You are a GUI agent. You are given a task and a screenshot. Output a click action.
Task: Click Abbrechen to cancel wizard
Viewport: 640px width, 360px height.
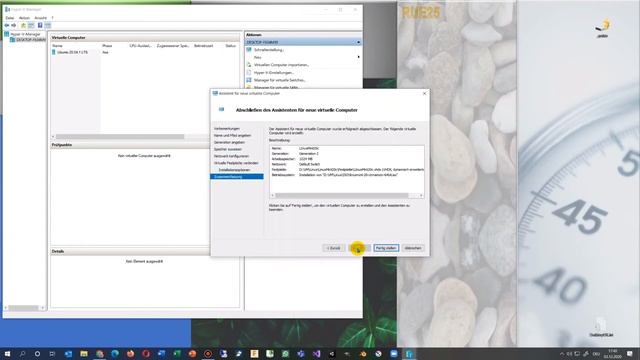coord(413,248)
